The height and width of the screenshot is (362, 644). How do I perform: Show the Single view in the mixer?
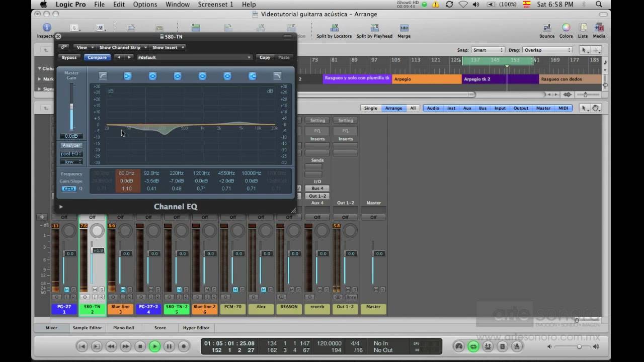pos(371,108)
